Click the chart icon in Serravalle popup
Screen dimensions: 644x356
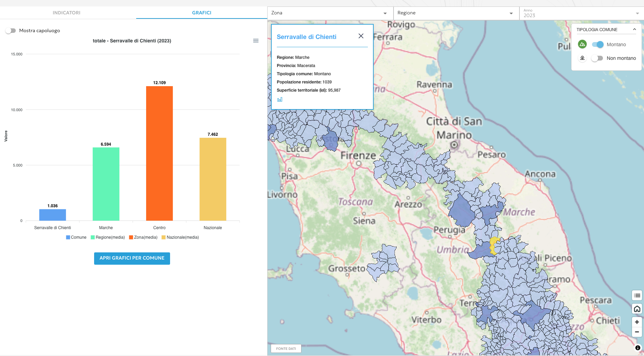(x=280, y=100)
